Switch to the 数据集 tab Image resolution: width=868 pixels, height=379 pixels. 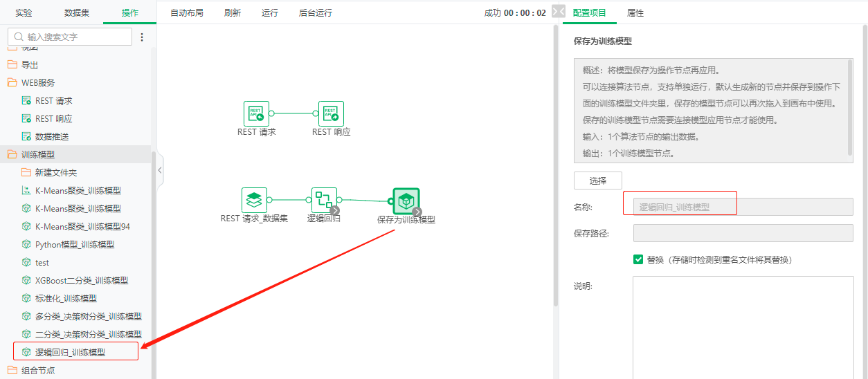pos(77,13)
